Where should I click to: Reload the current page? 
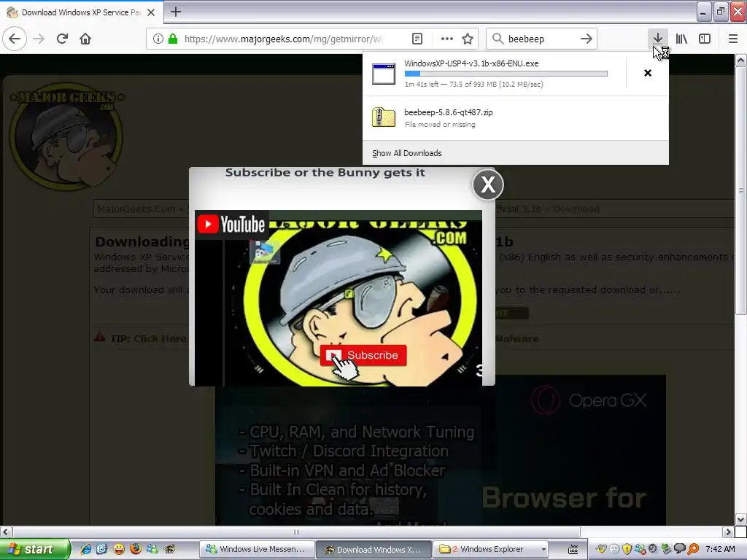(63, 39)
